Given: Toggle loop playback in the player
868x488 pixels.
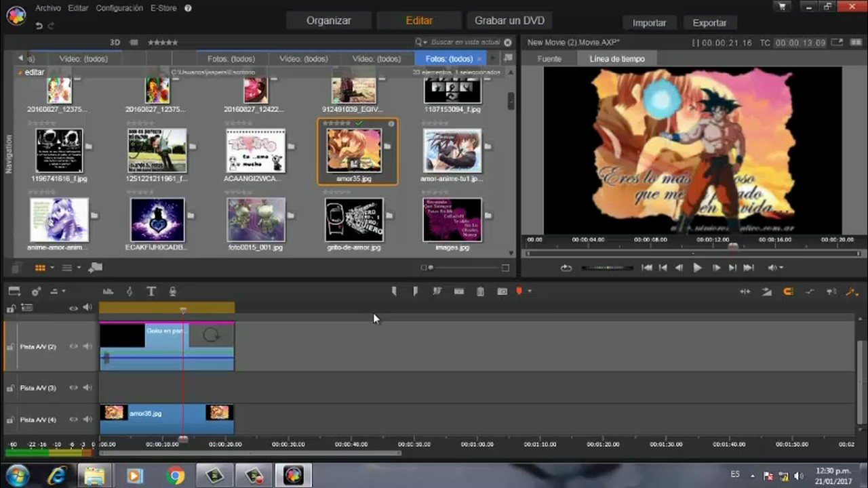Looking at the screenshot, I should coord(566,268).
